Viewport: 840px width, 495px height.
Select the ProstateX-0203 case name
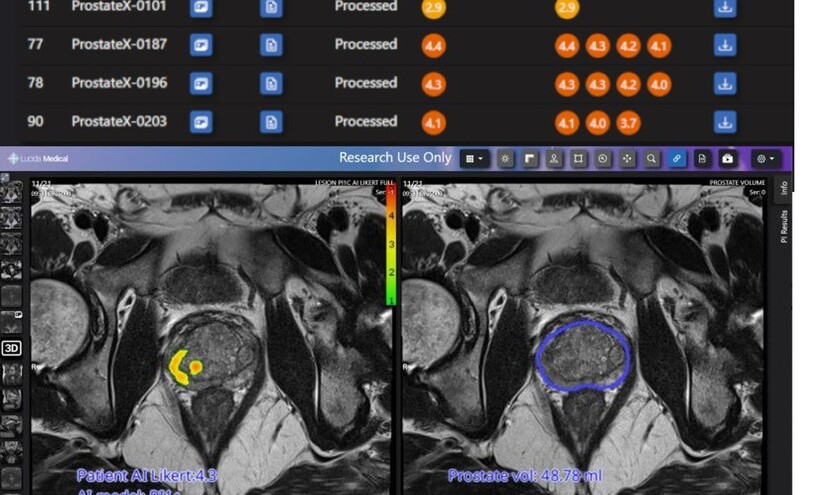[119, 122]
